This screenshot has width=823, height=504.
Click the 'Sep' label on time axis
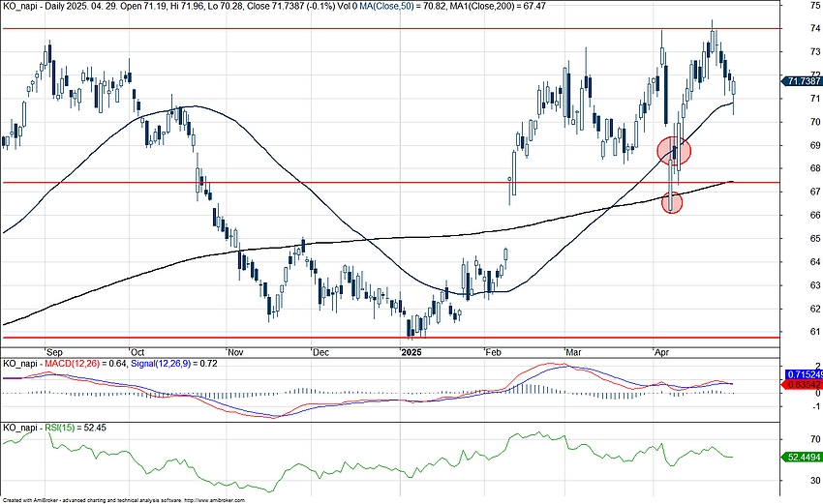point(52,352)
